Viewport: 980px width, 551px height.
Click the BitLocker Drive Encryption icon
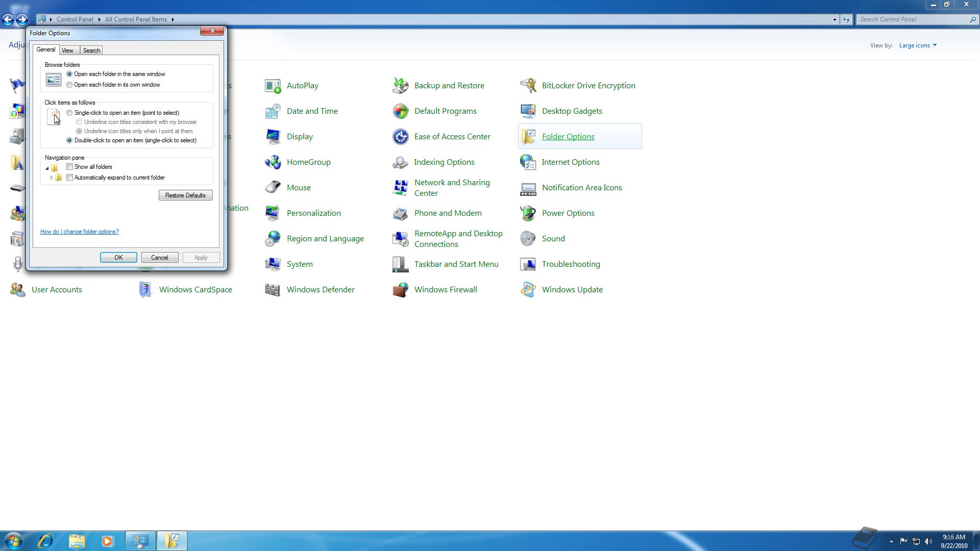pos(528,86)
